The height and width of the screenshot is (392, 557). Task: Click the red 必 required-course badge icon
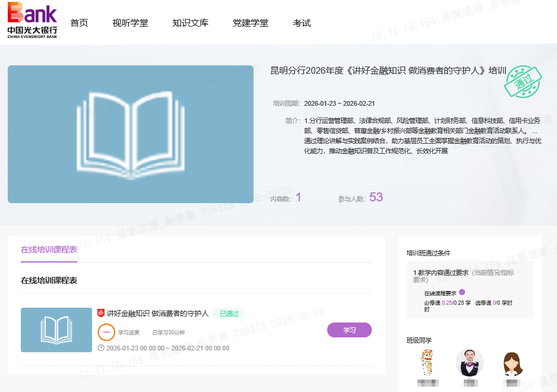click(x=101, y=313)
